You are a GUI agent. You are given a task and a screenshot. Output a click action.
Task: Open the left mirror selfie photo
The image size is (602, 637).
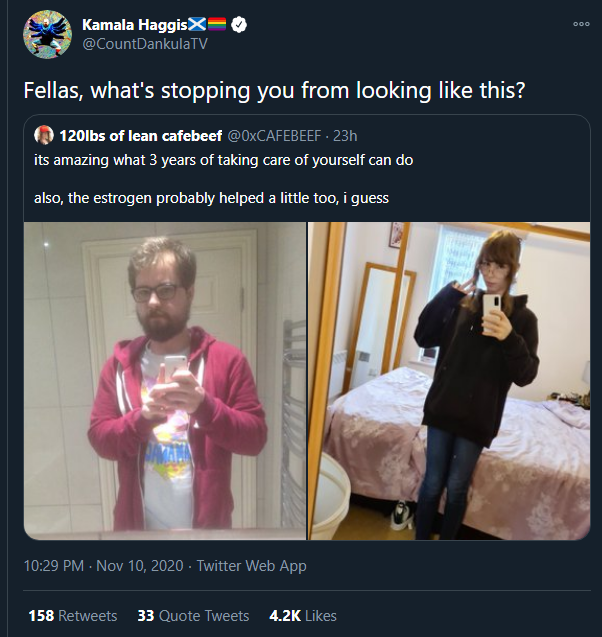(165, 381)
